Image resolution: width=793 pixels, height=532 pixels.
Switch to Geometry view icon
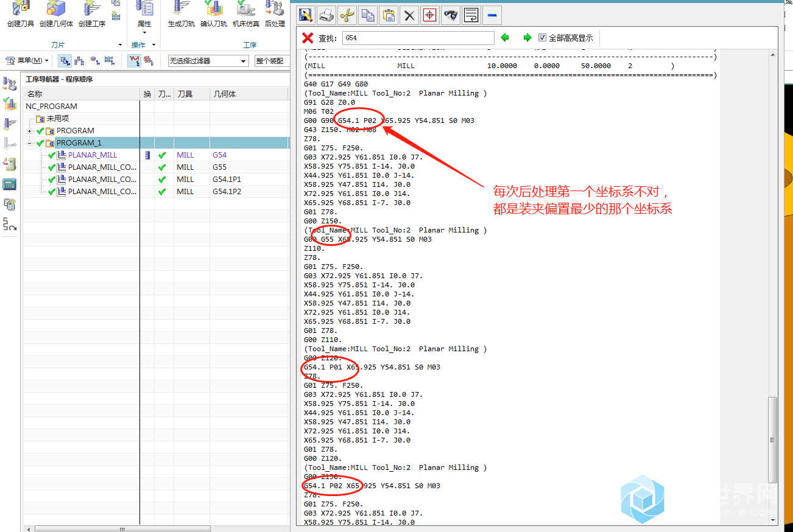click(95, 60)
